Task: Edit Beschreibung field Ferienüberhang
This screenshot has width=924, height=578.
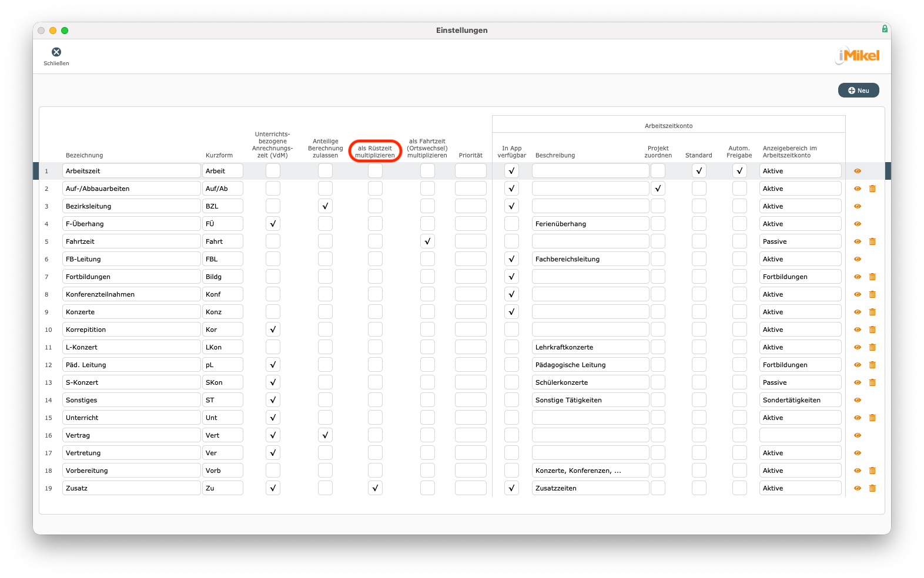Action: [591, 224]
